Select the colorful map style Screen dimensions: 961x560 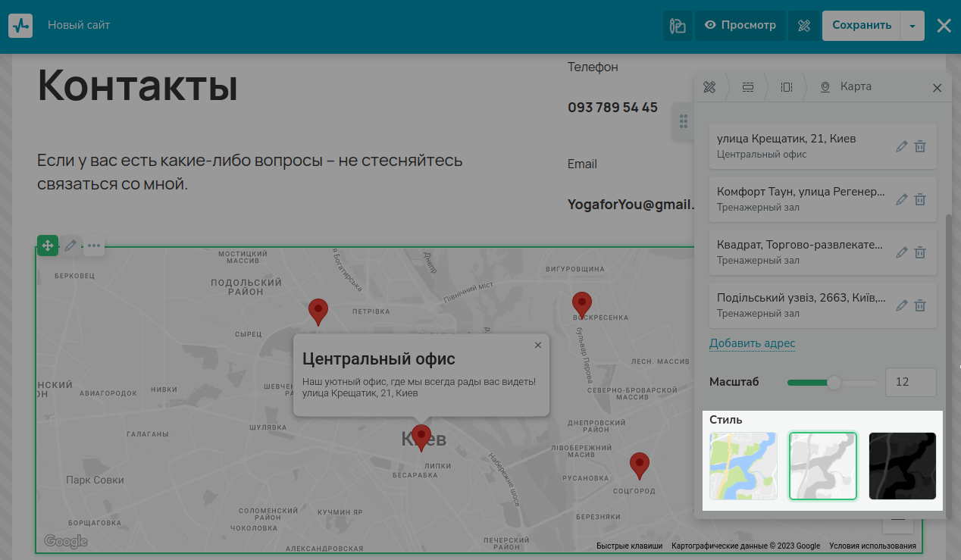[x=743, y=466]
